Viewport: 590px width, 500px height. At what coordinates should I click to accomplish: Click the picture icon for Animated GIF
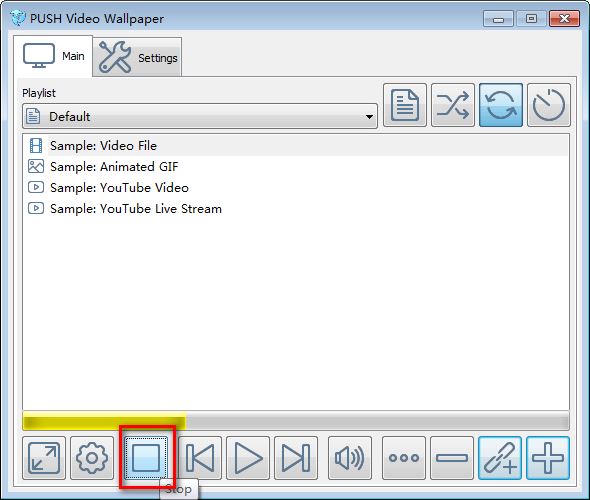pyautogui.click(x=36, y=166)
